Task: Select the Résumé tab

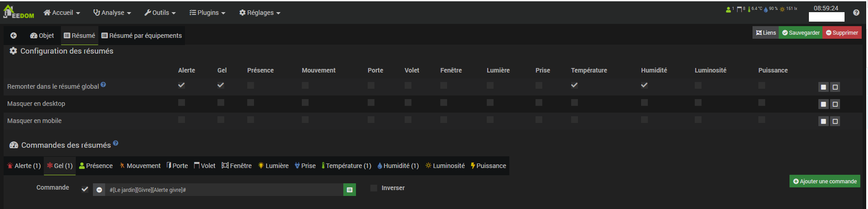Action: (x=79, y=36)
